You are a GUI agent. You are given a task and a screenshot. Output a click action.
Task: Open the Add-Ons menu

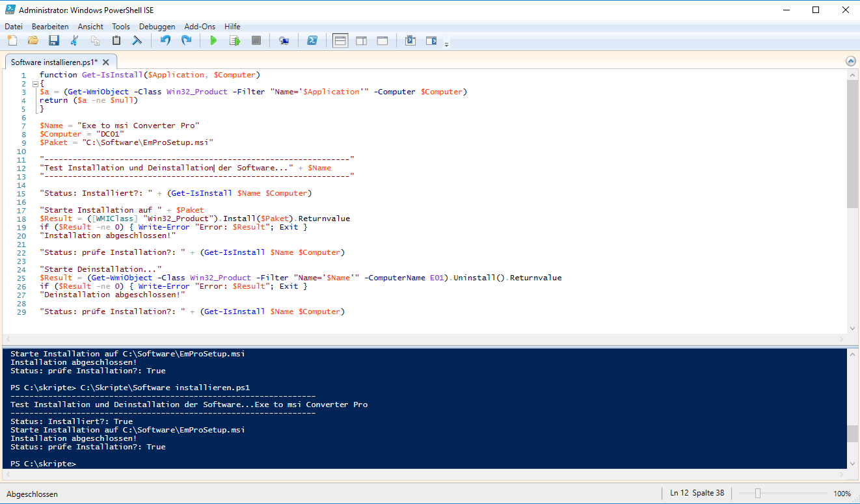200,27
